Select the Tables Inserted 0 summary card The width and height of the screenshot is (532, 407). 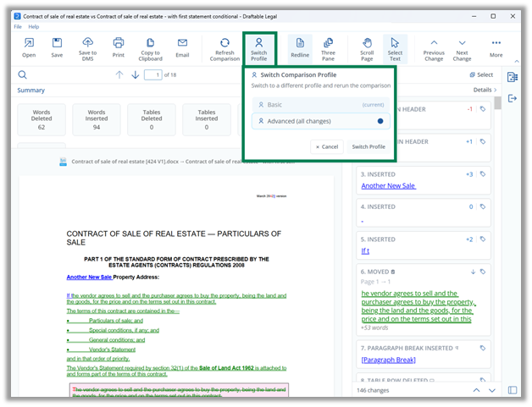(x=207, y=119)
